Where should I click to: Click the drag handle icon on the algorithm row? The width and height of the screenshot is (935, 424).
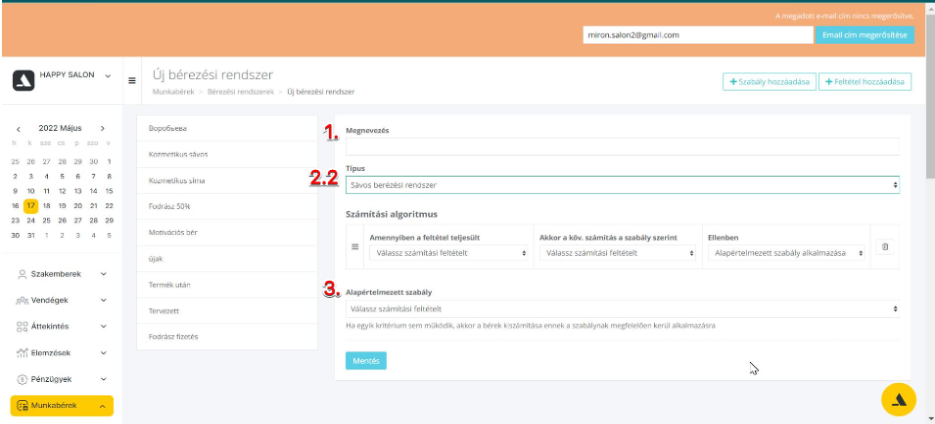coord(352,246)
